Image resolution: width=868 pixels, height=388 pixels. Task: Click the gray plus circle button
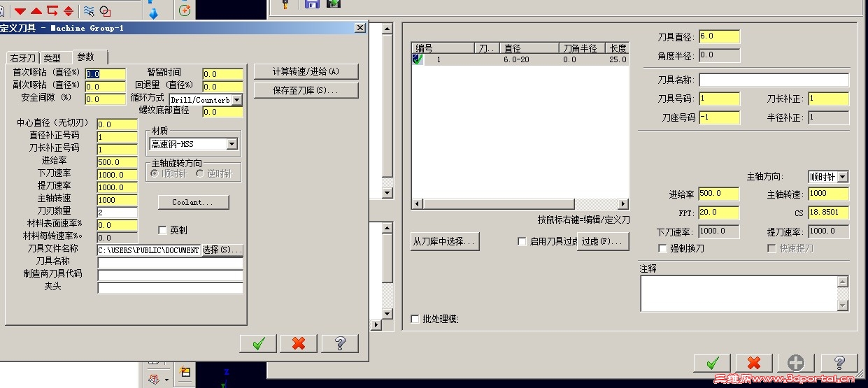pos(796,363)
